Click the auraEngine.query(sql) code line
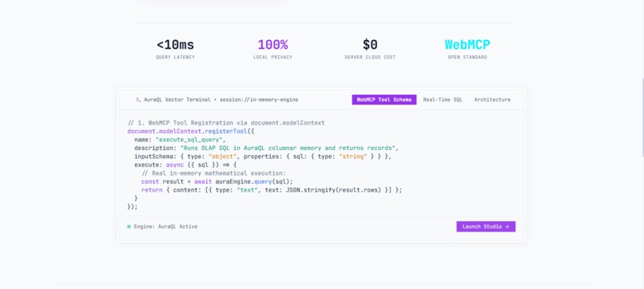644x289 pixels. 217,181
